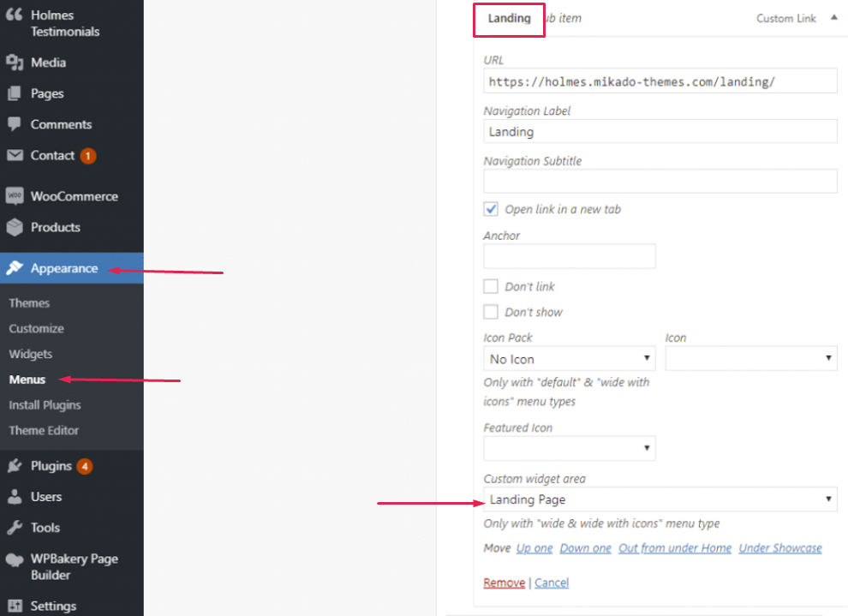Enable the Don't show checkbox
The height and width of the screenshot is (616, 848).
tap(491, 312)
